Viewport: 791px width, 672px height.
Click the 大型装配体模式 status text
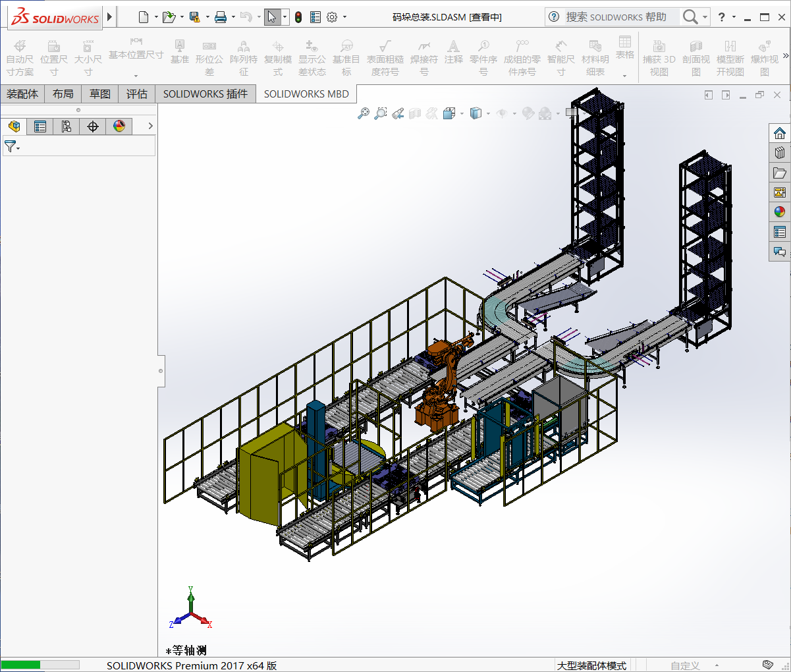(x=591, y=665)
